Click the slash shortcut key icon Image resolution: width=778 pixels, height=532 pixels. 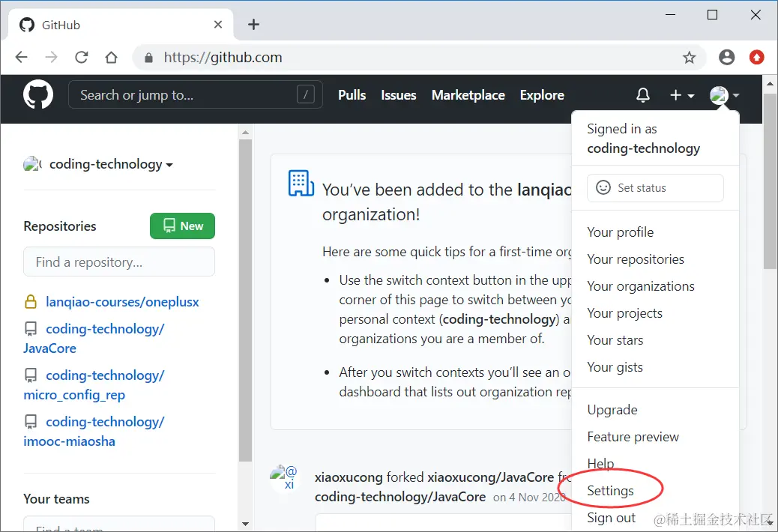306,94
